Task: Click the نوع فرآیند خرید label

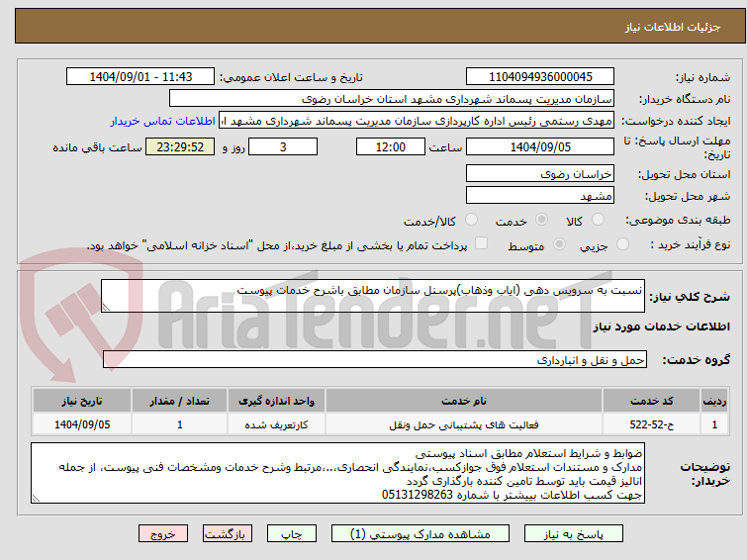Action: click(691, 244)
